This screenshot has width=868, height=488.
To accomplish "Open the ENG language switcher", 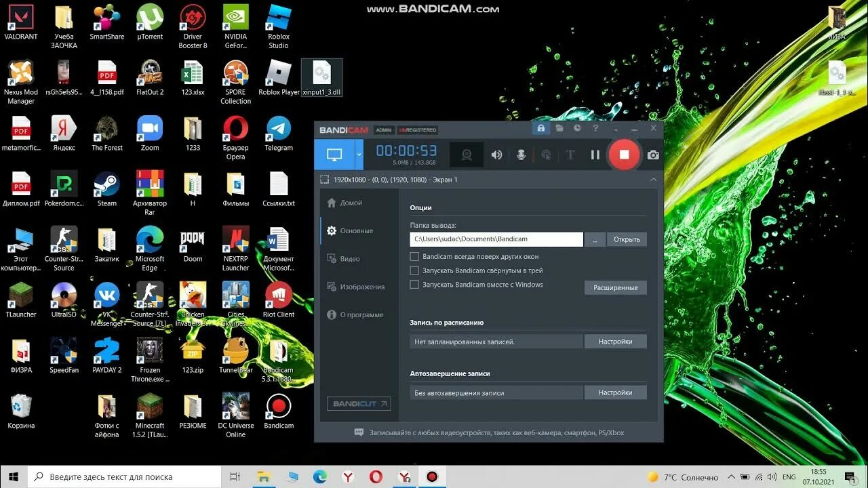I will (789, 477).
